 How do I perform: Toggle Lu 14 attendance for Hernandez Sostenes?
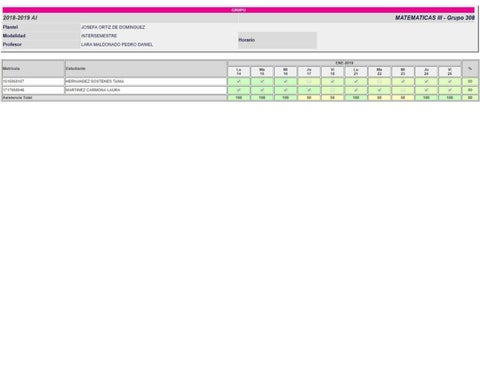(x=239, y=81)
